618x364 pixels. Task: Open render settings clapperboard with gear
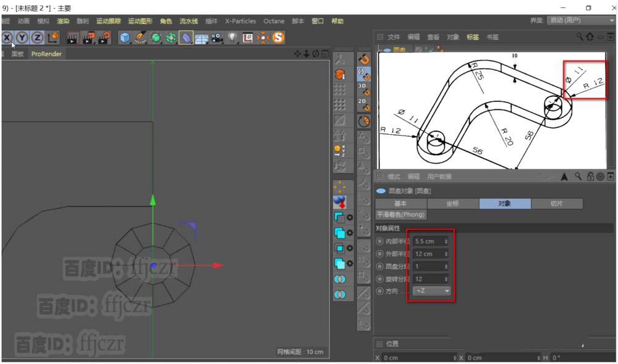104,38
